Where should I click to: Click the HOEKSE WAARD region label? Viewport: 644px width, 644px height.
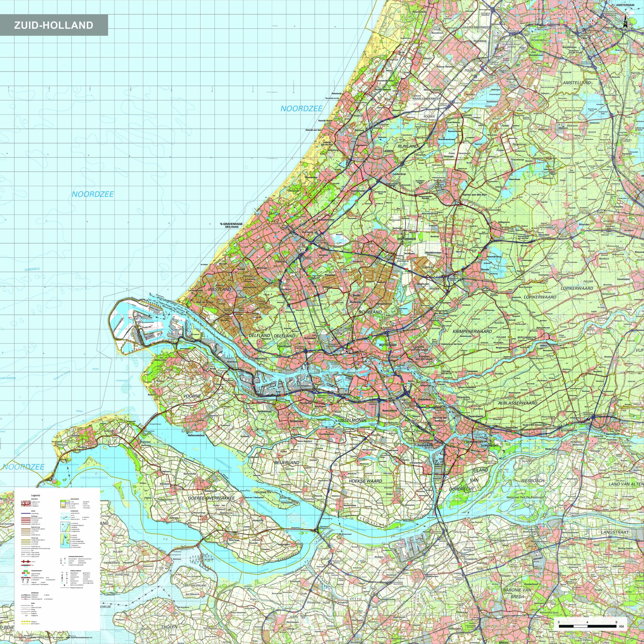tap(365, 481)
